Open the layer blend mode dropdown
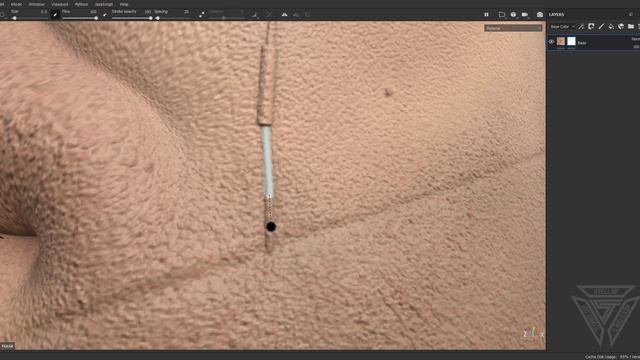The height and width of the screenshot is (360, 640). pos(636,39)
